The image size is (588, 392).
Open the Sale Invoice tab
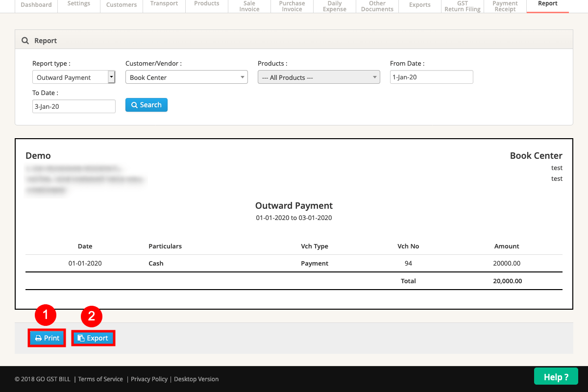coord(249,6)
